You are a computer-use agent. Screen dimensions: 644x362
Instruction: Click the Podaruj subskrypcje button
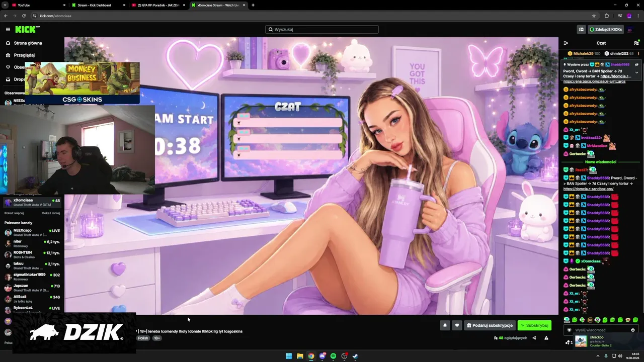490,325
